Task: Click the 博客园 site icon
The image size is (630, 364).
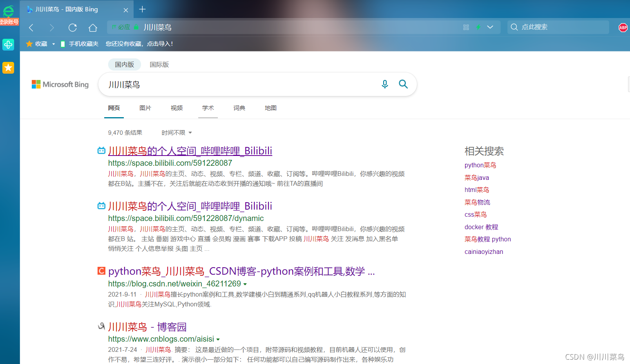Action: (101, 326)
